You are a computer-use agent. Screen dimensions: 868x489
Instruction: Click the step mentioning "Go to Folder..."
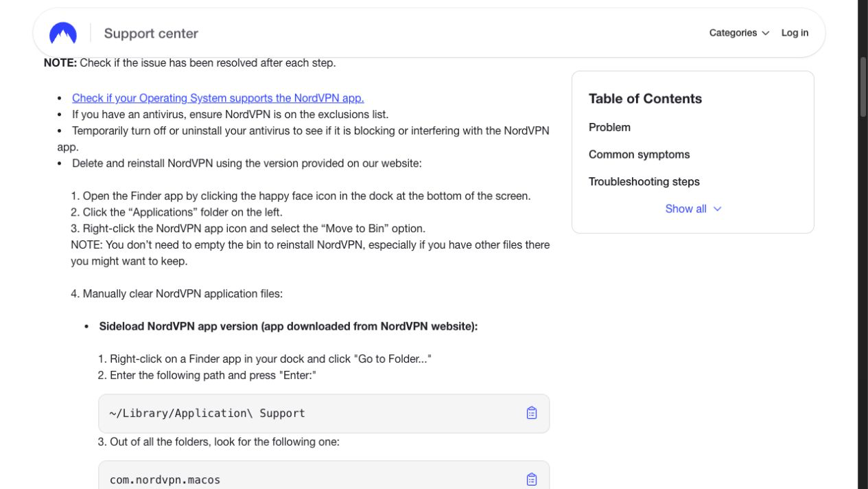[264, 359]
